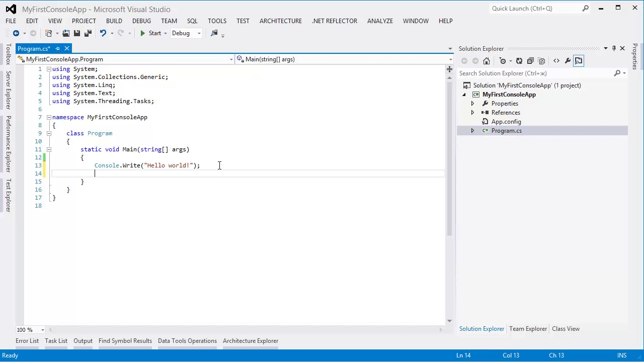Viewport: 644px width, 362px height.
Task: Open the Server Explorer side panel
Action: click(x=8, y=90)
